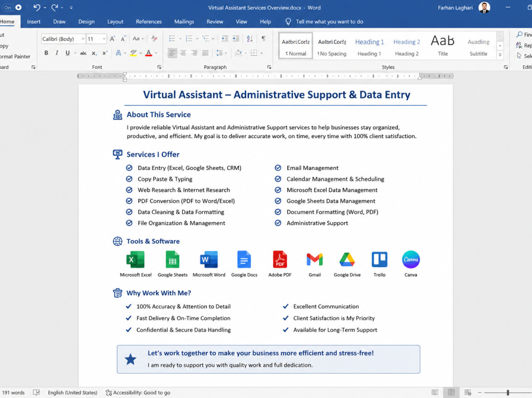
Task: Click the Redo arrow icon
Action: pos(54,7)
